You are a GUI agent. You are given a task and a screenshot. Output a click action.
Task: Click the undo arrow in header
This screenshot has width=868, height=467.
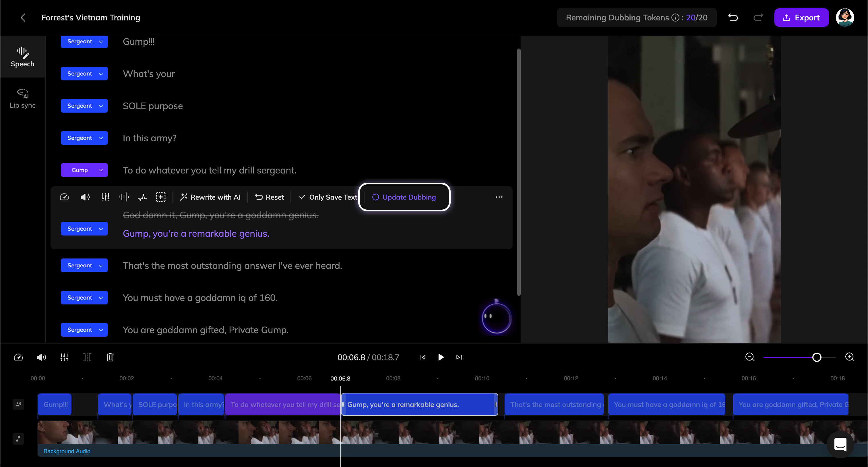[733, 18]
